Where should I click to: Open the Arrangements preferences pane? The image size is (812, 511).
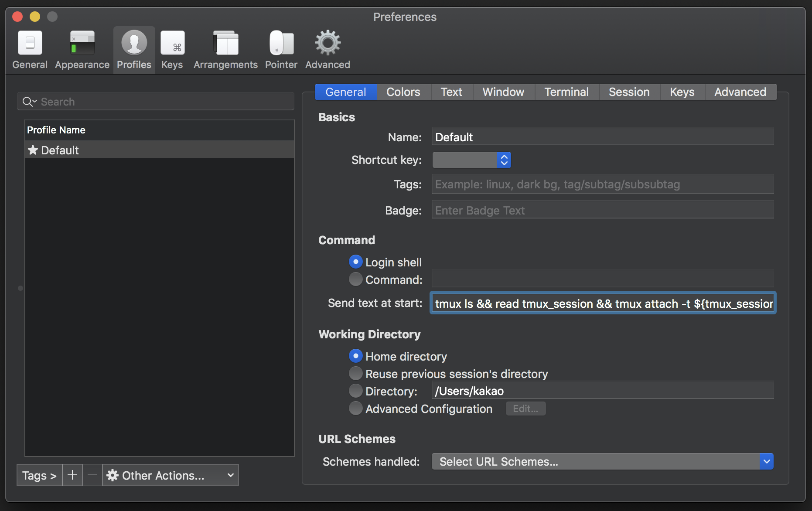click(225, 44)
